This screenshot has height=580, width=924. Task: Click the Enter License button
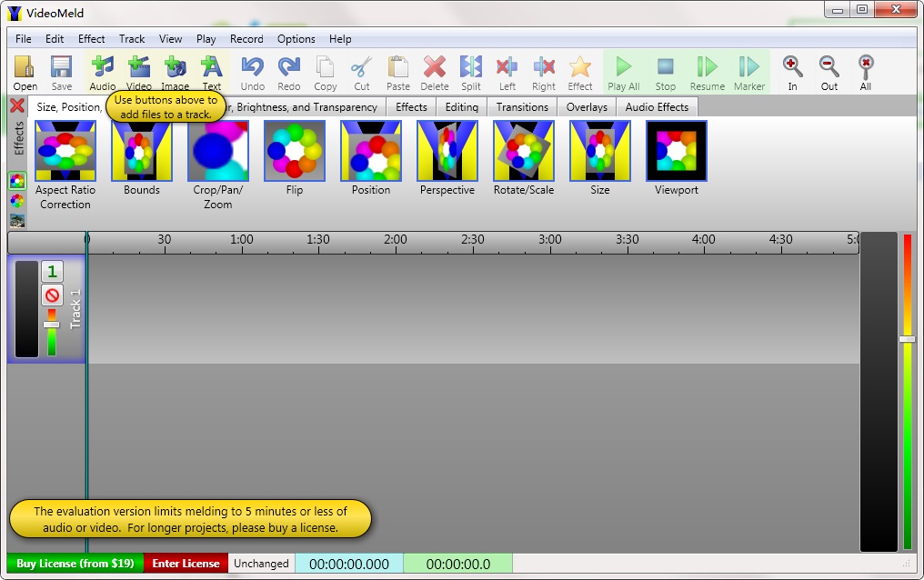pyautogui.click(x=186, y=564)
